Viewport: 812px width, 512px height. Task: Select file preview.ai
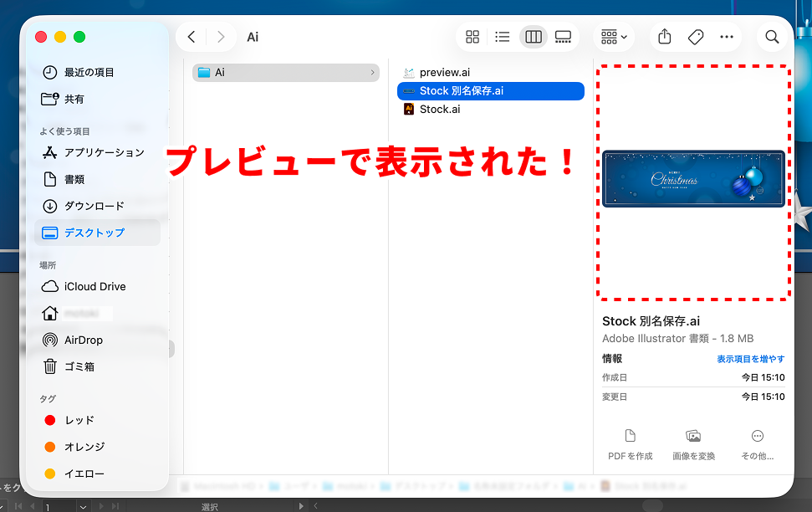(x=491, y=73)
